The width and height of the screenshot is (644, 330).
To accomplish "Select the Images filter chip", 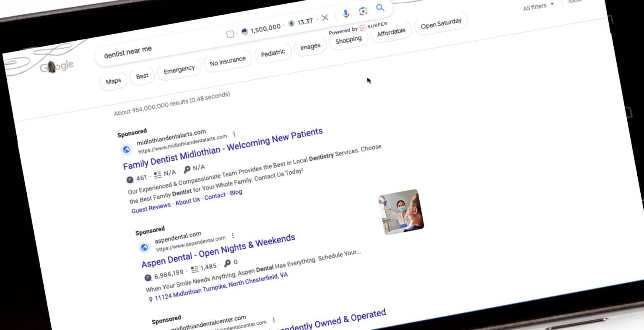I will (310, 47).
